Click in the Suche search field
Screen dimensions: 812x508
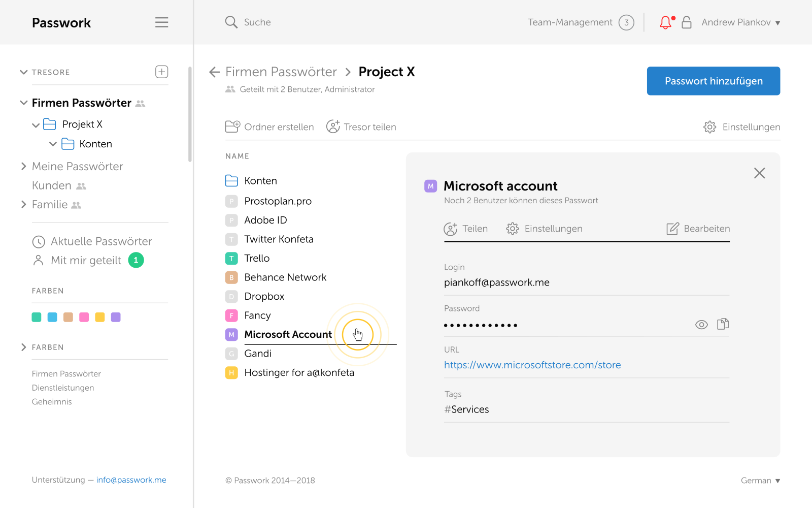[x=257, y=22]
